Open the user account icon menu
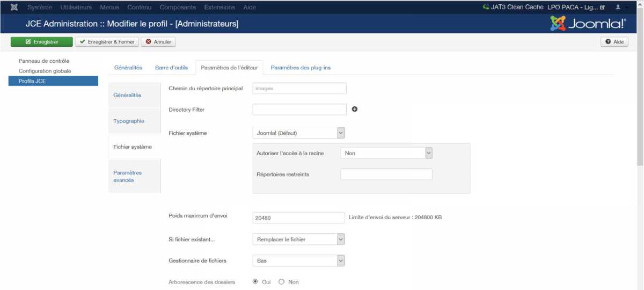Screen dimensions: 644x290 pos(618,8)
